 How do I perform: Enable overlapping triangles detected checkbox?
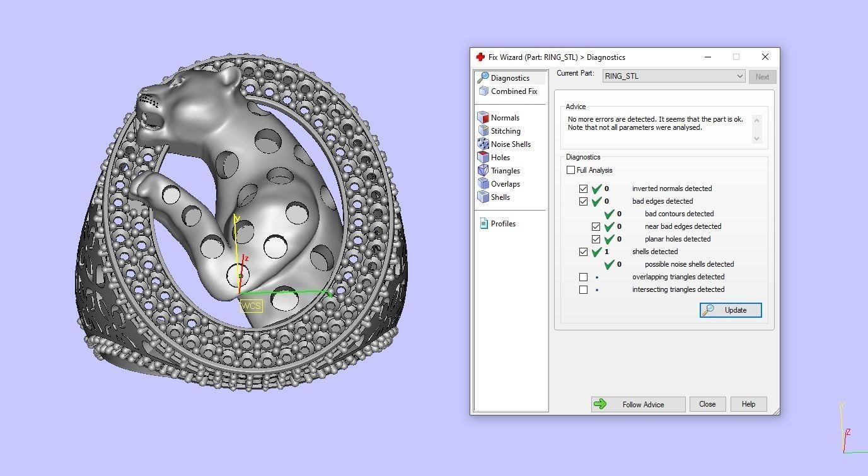(x=583, y=277)
